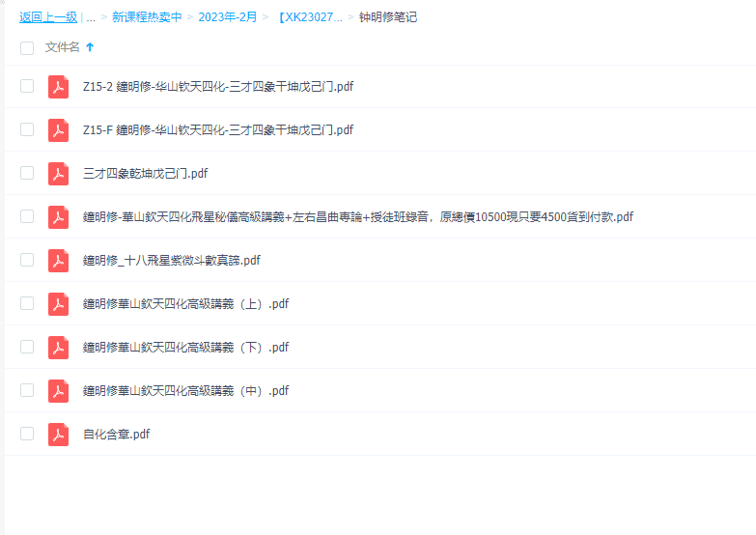Screen dimensions: 756x535
Task: Click PDF icon for 十八飛星紫微斗數真諦 file
Action: (58, 261)
